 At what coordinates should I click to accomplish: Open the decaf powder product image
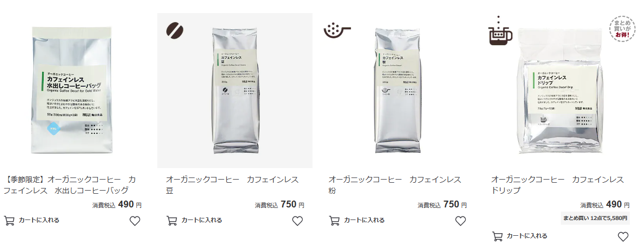tap(398, 90)
